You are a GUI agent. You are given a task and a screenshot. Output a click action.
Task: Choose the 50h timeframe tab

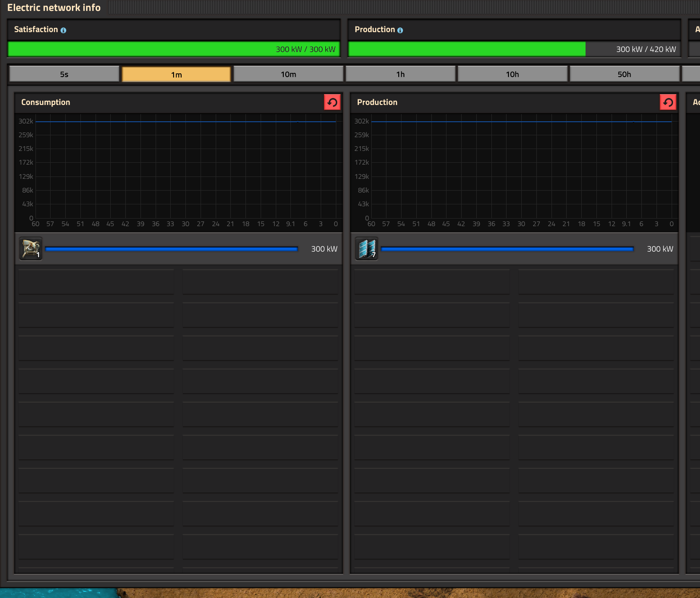coord(624,74)
